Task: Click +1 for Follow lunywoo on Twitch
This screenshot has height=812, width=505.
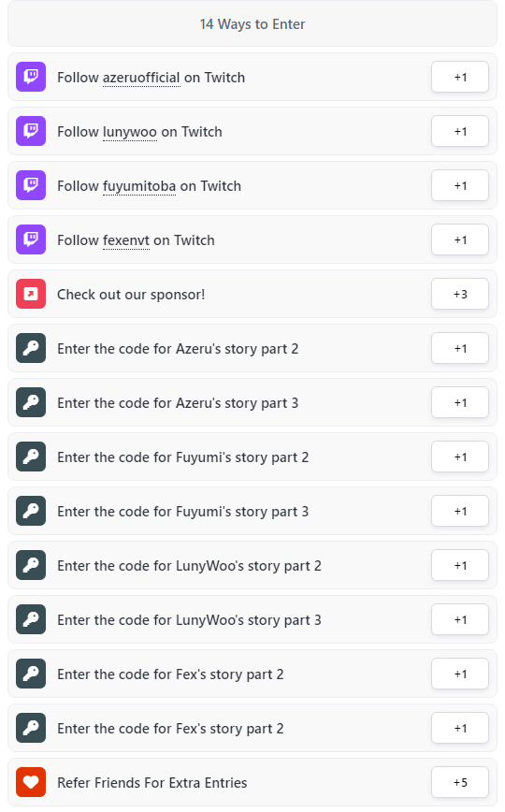Action: coord(460,131)
